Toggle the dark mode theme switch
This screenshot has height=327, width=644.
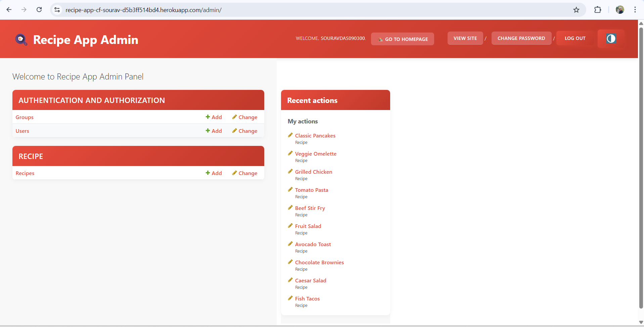(611, 39)
